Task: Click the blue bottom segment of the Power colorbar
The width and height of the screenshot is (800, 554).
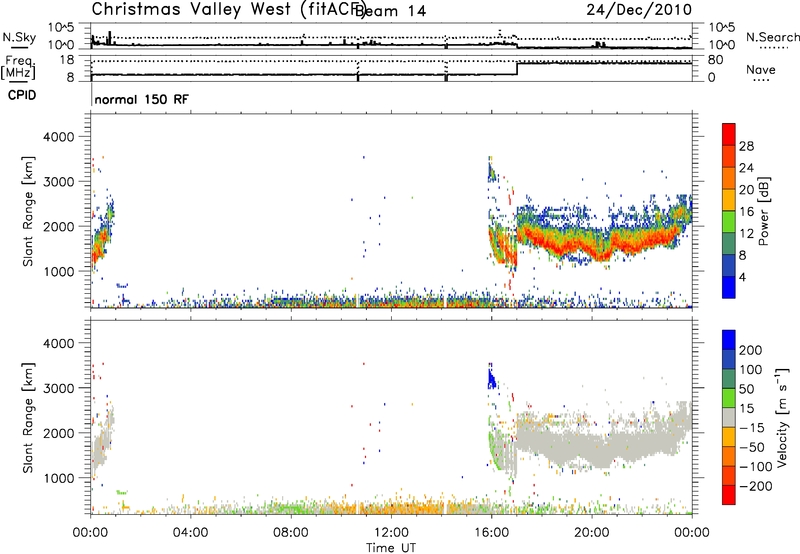Action: click(729, 287)
